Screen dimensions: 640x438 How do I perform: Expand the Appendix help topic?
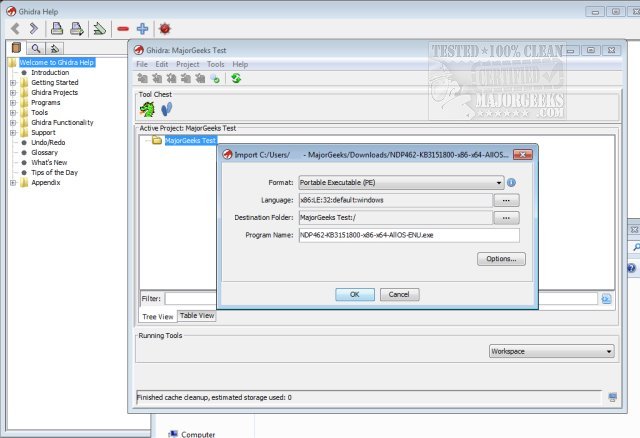coord(13,182)
